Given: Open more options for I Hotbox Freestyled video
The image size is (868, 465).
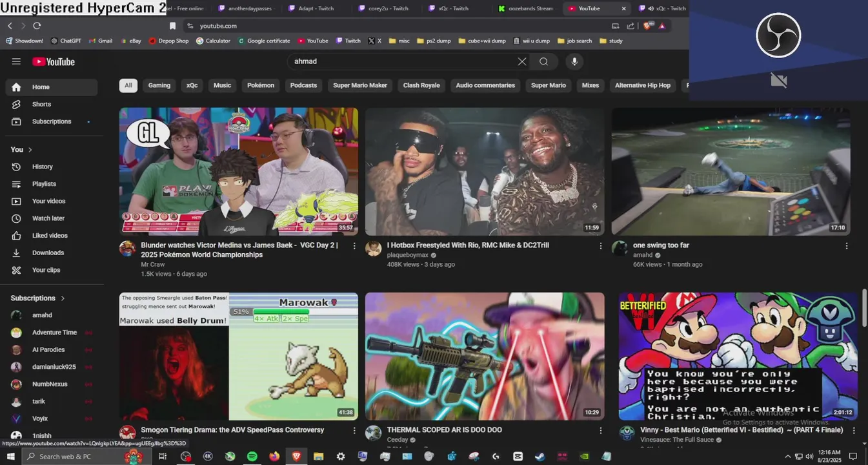Looking at the screenshot, I should click(600, 246).
